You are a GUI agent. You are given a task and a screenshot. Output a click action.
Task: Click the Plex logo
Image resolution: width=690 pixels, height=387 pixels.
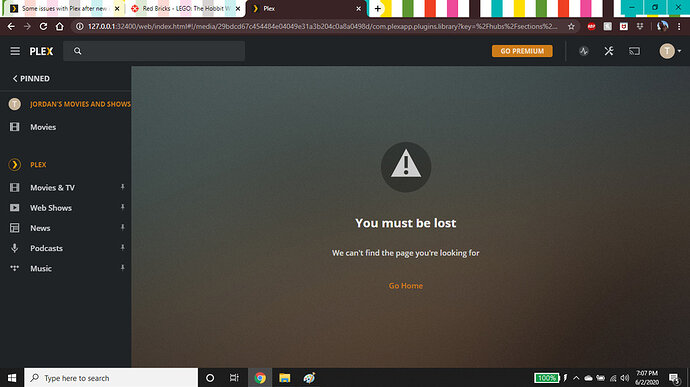click(x=41, y=52)
